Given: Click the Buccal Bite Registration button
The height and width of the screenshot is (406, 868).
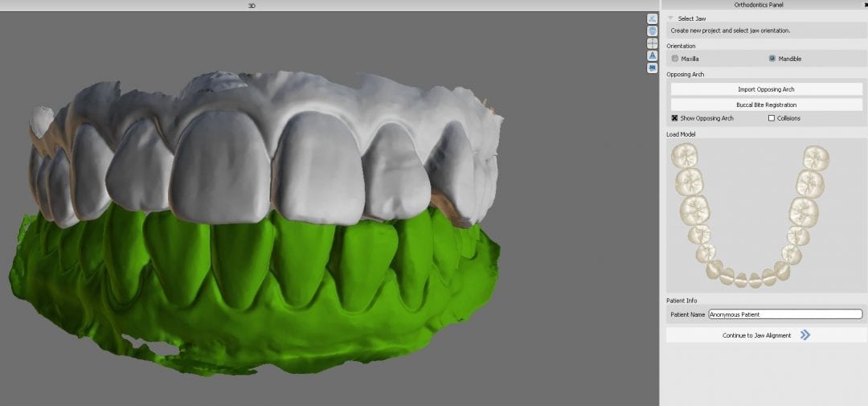Looking at the screenshot, I should pyautogui.click(x=766, y=105).
